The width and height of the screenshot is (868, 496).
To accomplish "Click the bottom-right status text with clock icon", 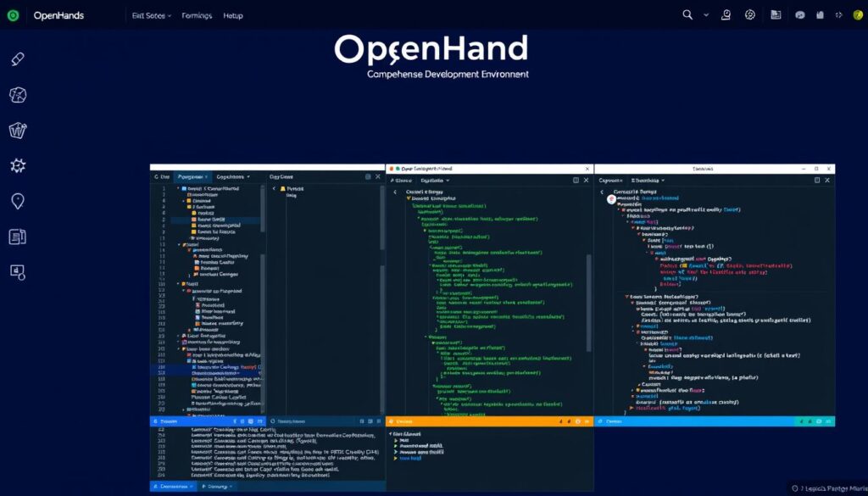I will click(829, 489).
